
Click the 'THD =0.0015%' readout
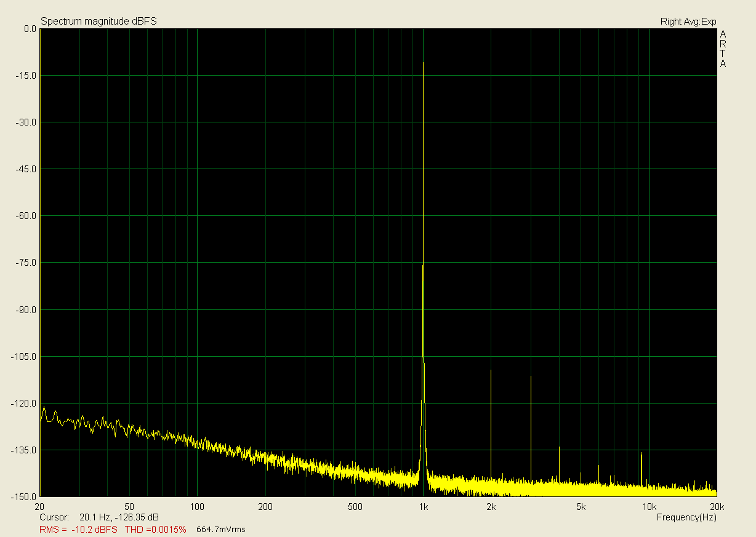pyautogui.click(x=156, y=529)
